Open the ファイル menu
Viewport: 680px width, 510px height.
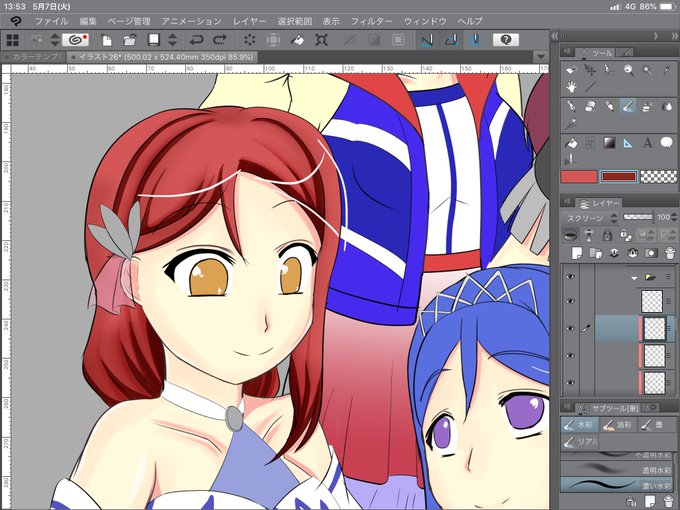pos(52,21)
